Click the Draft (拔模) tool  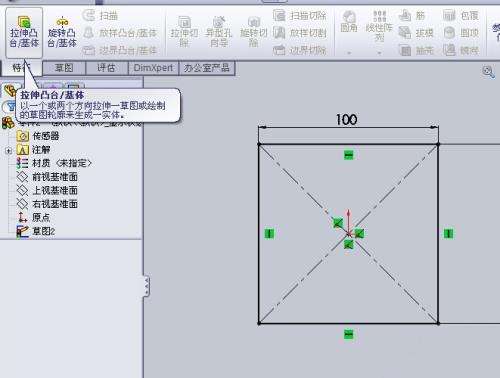416,33
